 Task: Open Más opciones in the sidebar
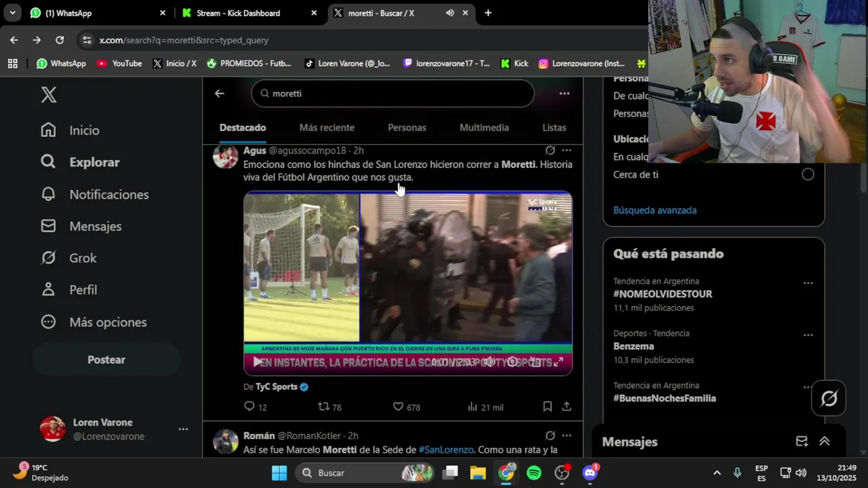pyautogui.click(x=94, y=322)
